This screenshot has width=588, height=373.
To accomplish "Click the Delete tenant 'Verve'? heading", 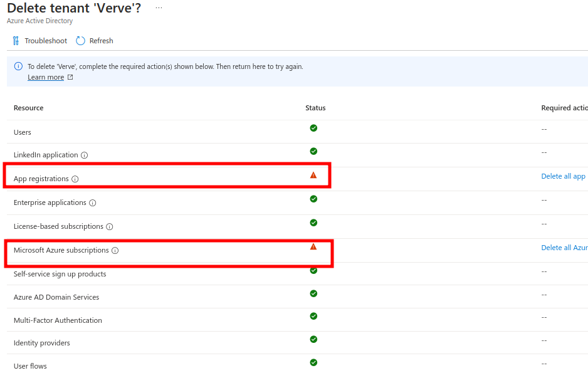I will 74,8.
